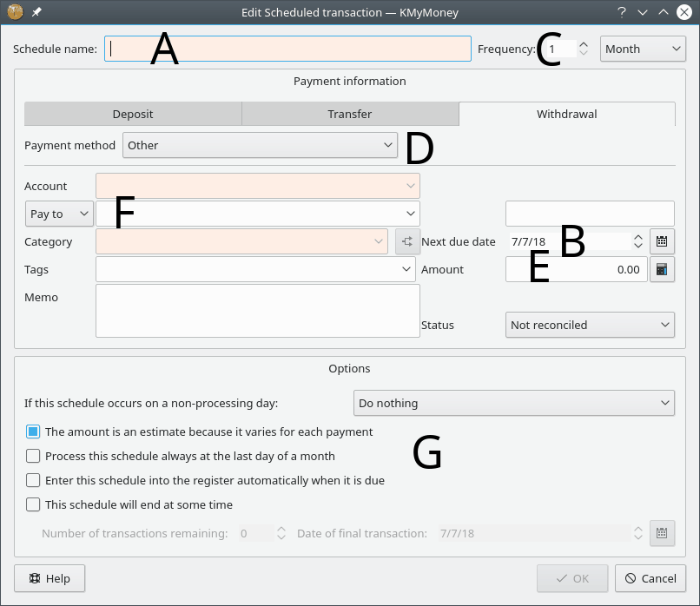Open the calendar for date of final transaction
The width and height of the screenshot is (700, 606).
pyautogui.click(x=662, y=533)
